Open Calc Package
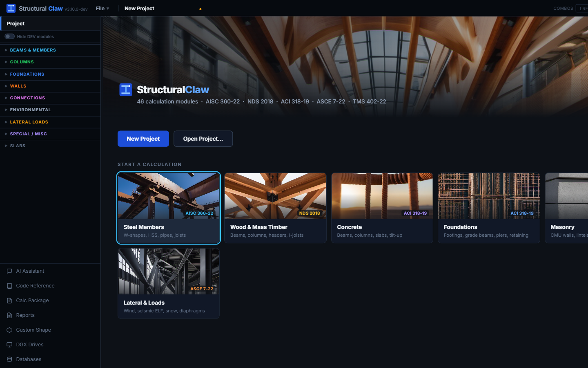 [50, 301]
